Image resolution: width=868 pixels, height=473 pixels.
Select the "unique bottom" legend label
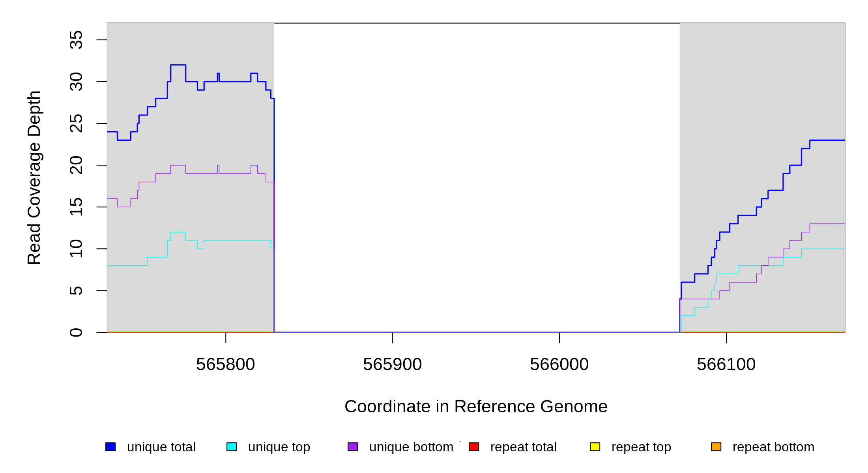coord(411,447)
